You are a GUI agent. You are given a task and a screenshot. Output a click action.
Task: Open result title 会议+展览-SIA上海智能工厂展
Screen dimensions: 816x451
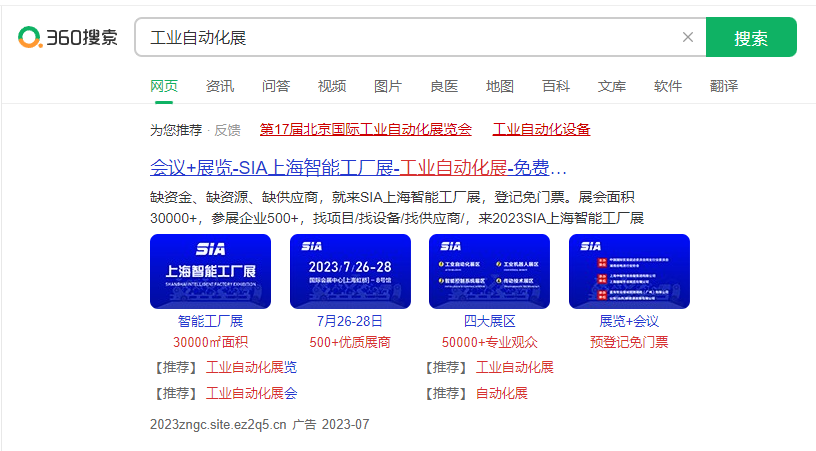click(358, 168)
